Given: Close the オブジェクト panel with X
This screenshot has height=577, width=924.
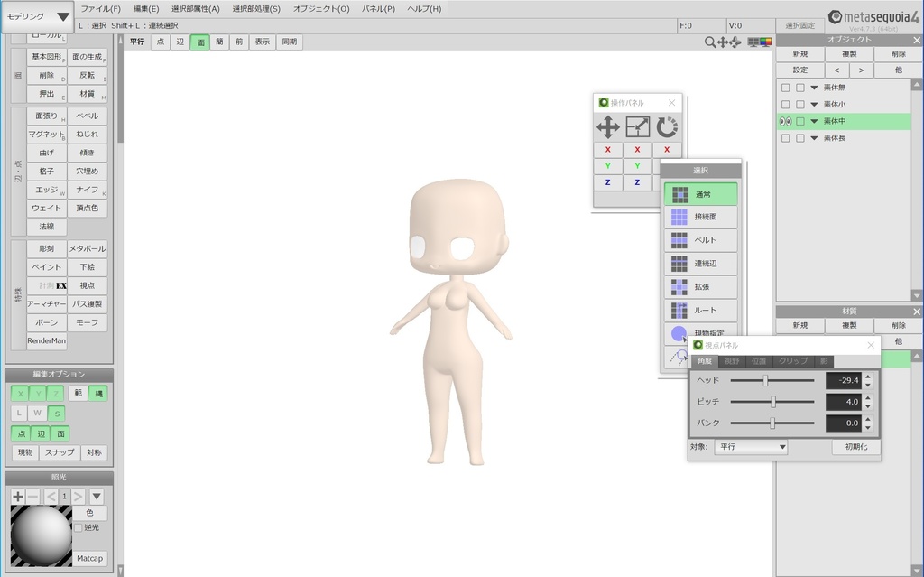Looking at the screenshot, I should coord(917,40).
